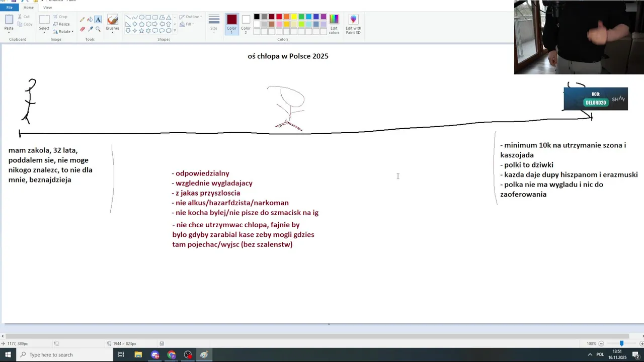Click the taskbar search box
The height and width of the screenshot is (362, 644).
64,355
